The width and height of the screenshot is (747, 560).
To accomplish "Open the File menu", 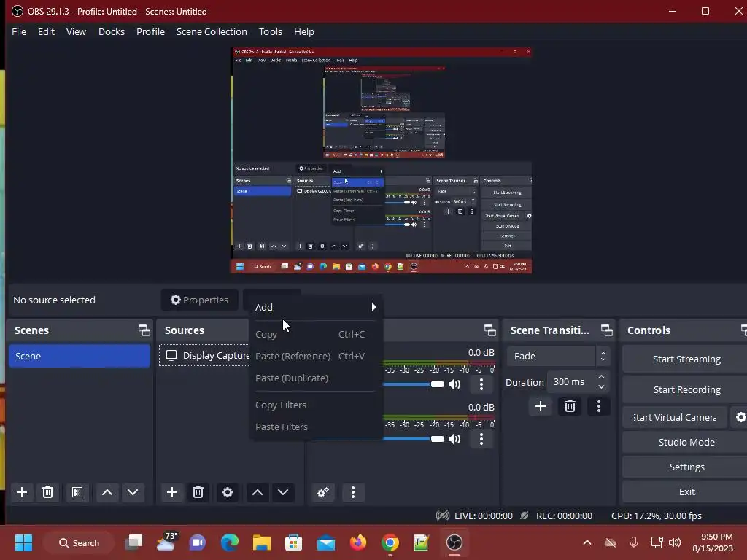I will tap(19, 31).
